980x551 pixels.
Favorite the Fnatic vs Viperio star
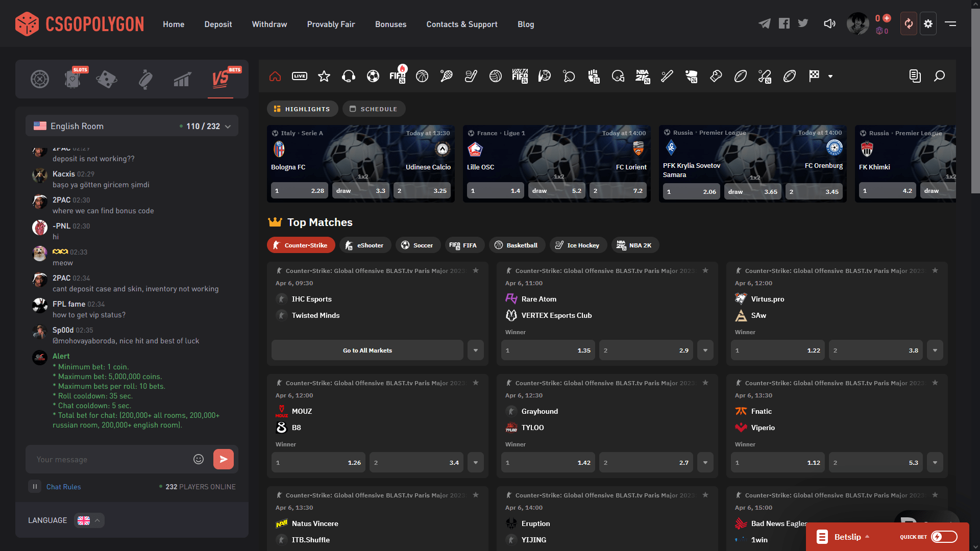pos(935,383)
